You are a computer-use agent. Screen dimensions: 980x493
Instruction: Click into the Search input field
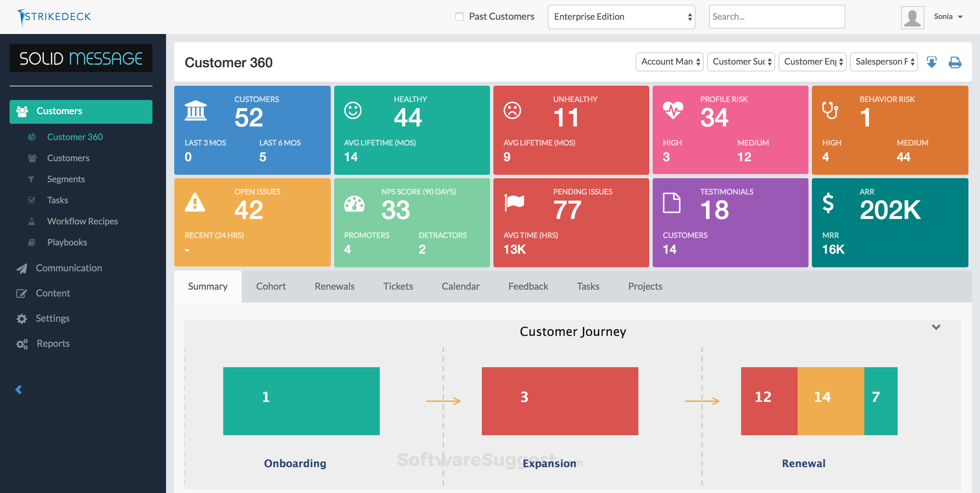click(777, 17)
